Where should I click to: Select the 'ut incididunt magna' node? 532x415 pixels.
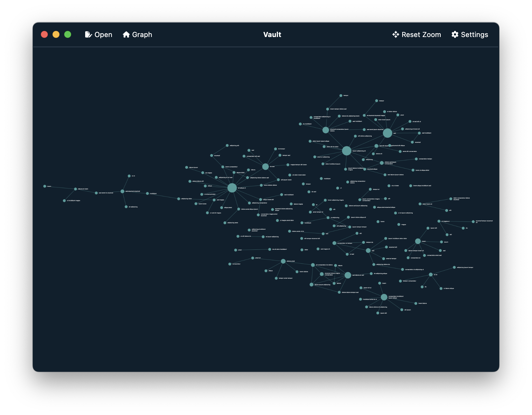(64, 201)
